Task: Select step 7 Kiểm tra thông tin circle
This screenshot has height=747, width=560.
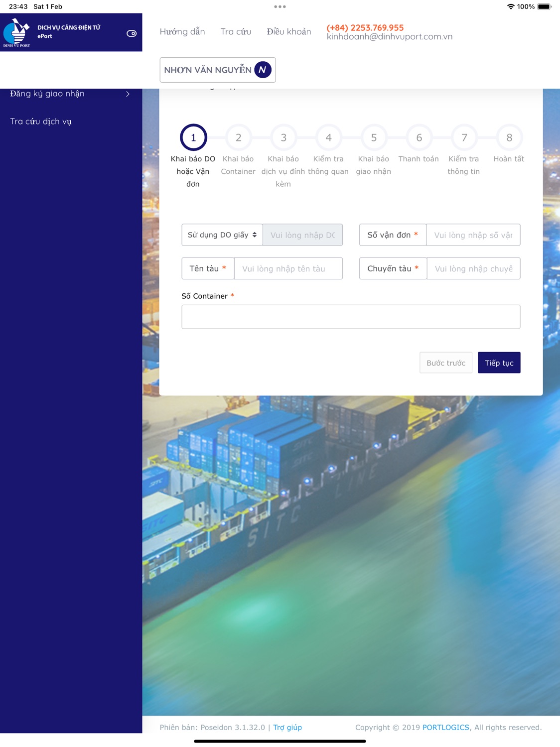Action: click(x=464, y=137)
